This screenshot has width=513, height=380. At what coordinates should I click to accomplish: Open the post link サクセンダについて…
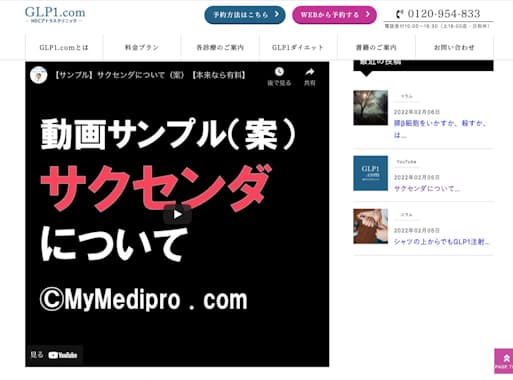coord(427,189)
